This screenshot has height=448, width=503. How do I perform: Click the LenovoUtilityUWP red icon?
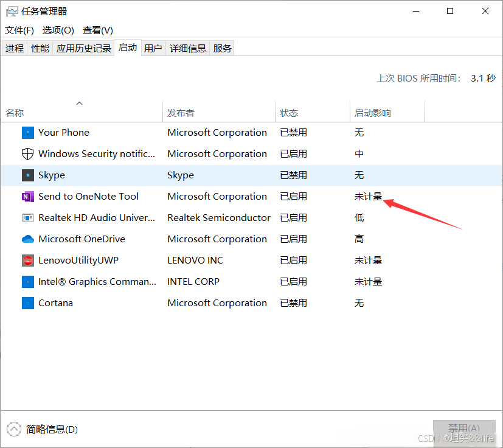[x=28, y=261]
